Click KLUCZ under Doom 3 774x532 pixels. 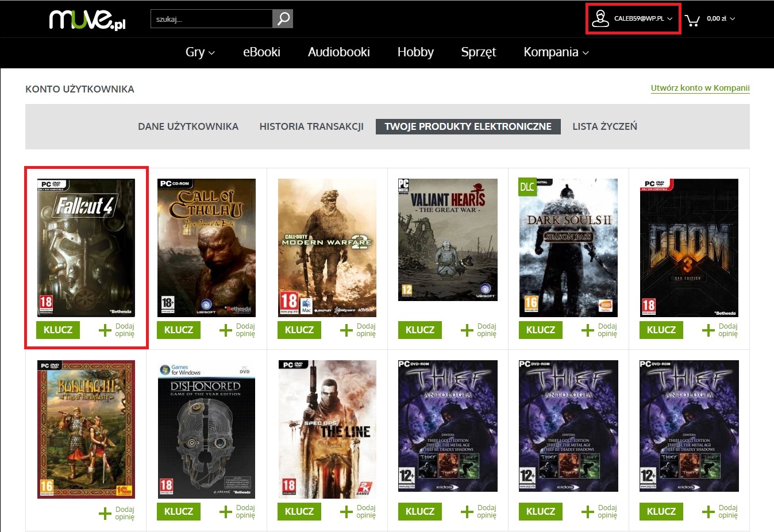tap(661, 330)
